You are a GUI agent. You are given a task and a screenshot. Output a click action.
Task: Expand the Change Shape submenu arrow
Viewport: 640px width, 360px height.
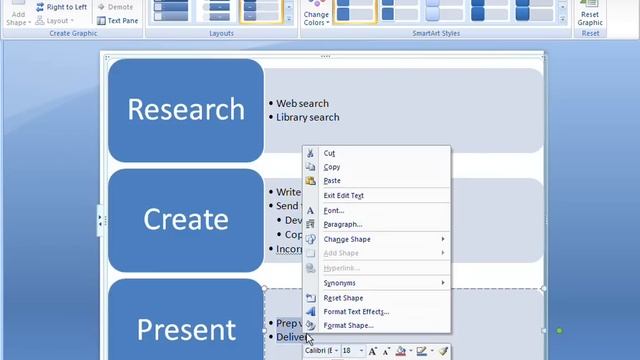coord(443,239)
